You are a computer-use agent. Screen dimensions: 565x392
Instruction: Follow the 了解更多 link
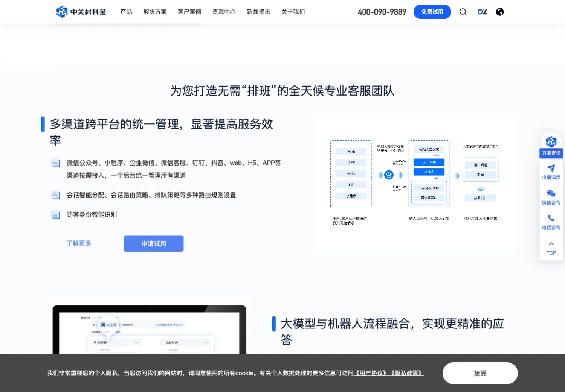coord(79,243)
